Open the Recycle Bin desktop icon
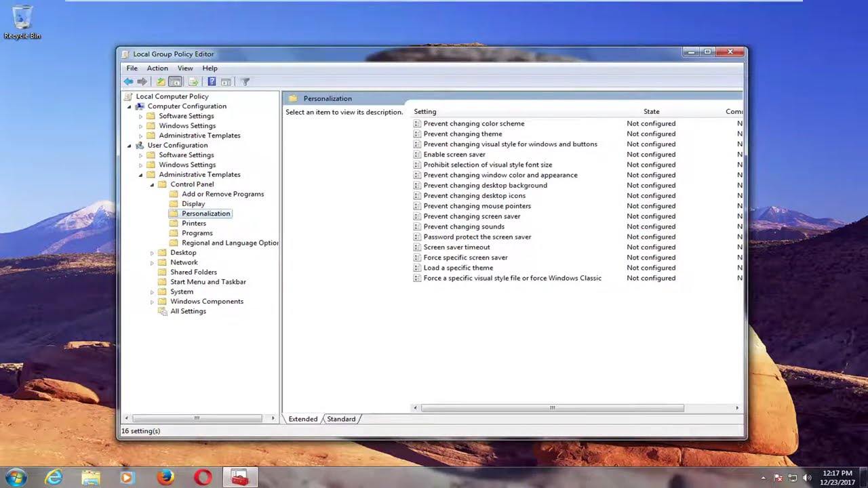The height and width of the screenshot is (488, 868). [x=22, y=22]
